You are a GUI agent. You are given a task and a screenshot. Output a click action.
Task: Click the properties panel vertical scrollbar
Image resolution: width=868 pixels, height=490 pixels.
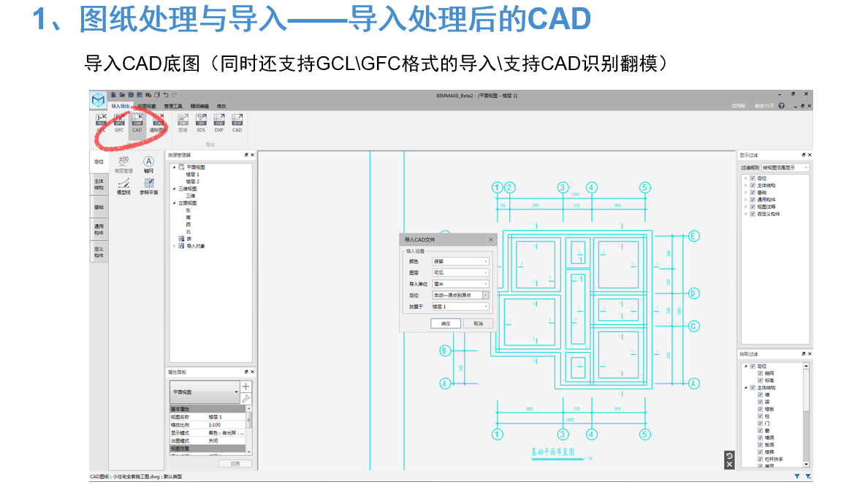click(x=249, y=429)
